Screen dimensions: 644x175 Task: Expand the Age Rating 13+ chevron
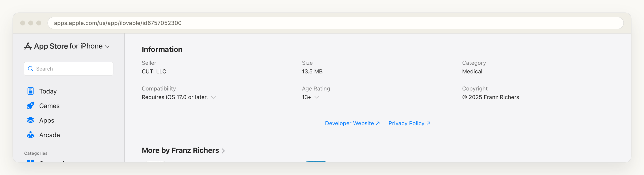coord(317,97)
